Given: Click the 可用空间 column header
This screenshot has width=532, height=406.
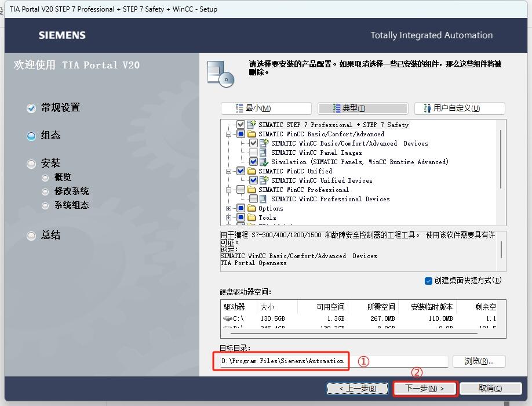Looking at the screenshot, I should (x=323, y=307).
